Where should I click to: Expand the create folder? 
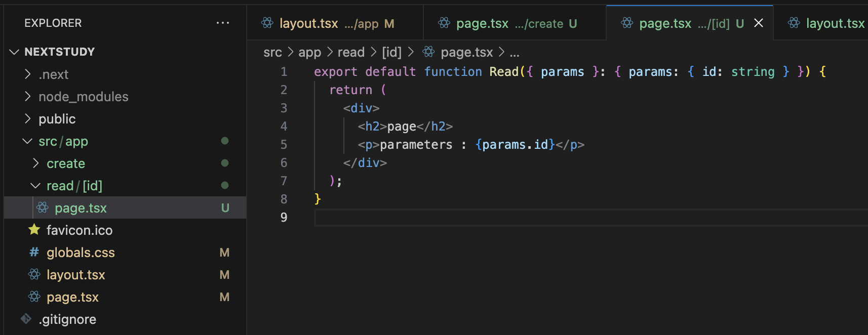click(x=35, y=163)
